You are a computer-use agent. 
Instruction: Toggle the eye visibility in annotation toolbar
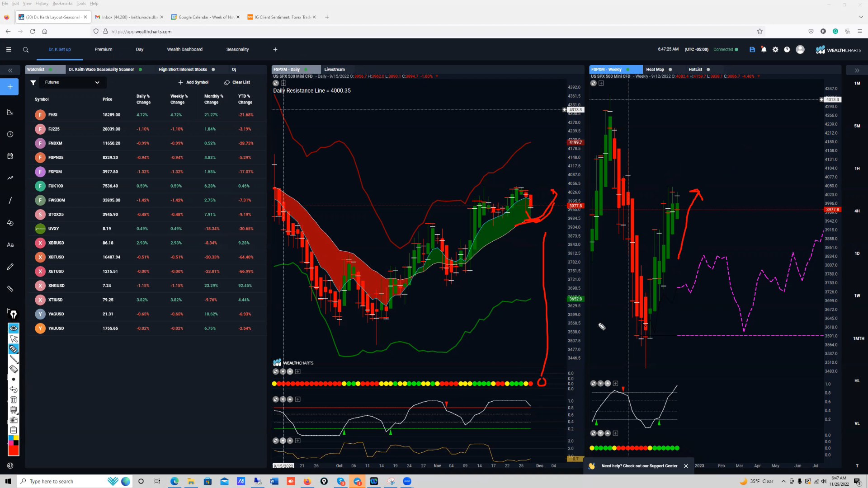pos(14,328)
